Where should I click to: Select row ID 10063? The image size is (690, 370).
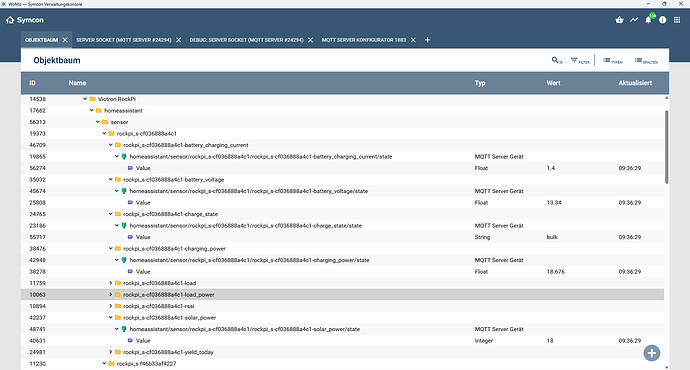342,294
